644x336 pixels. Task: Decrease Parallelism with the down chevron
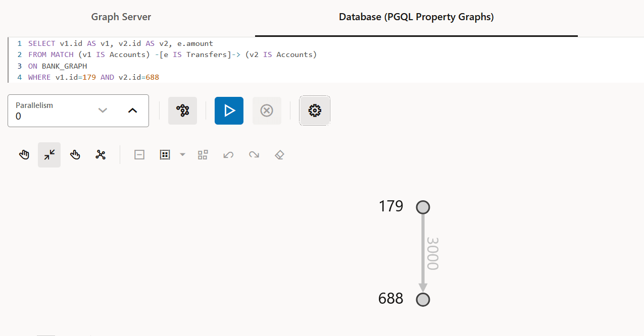coord(103,110)
